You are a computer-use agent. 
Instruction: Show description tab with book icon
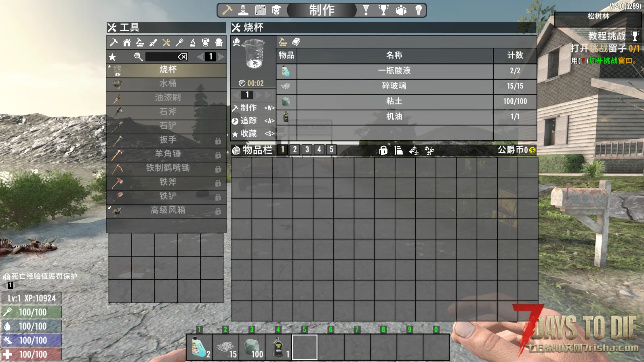pyautogui.click(x=296, y=42)
